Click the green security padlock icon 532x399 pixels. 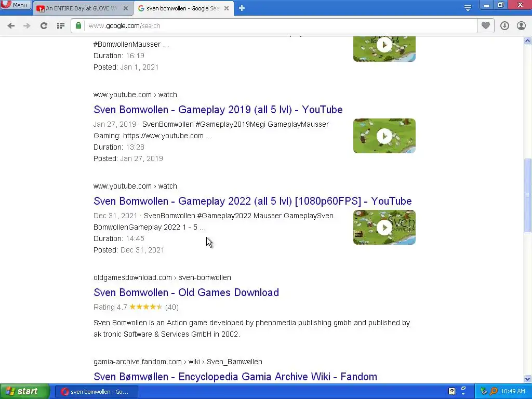pos(78,25)
